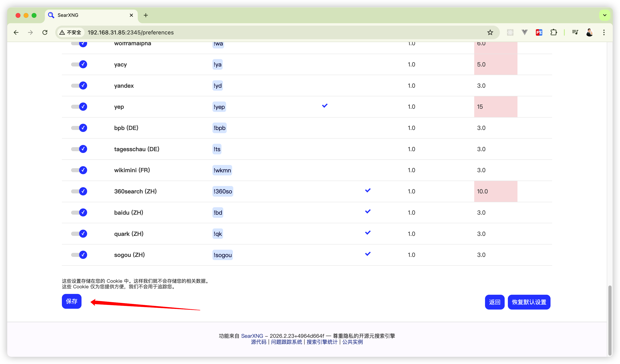Open the 搜索引擎统计 footer link
The height and width of the screenshot is (364, 620).
(322, 342)
